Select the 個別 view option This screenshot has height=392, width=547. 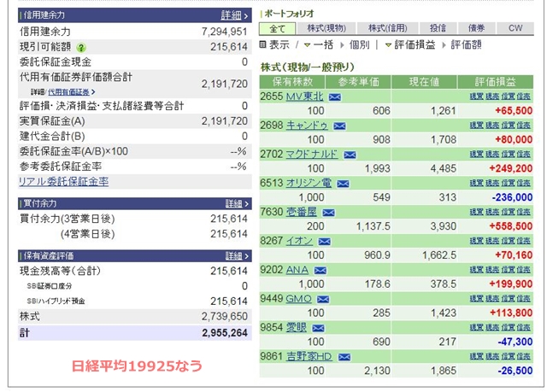359,44
